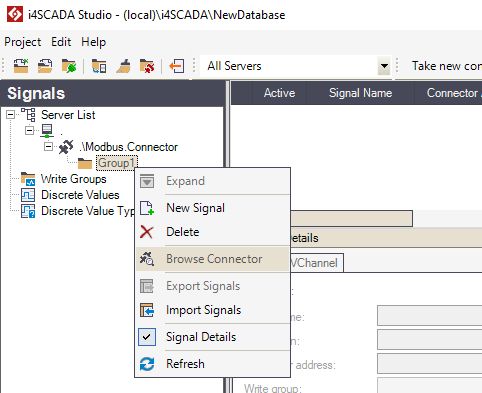
Task: Click Take new configuration button
Action: [x=447, y=66]
